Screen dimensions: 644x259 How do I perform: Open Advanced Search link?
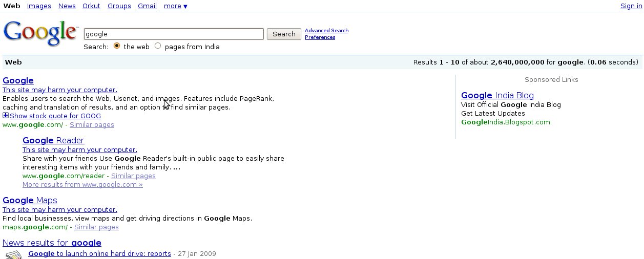pyautogui.click(x=326, y=31)
